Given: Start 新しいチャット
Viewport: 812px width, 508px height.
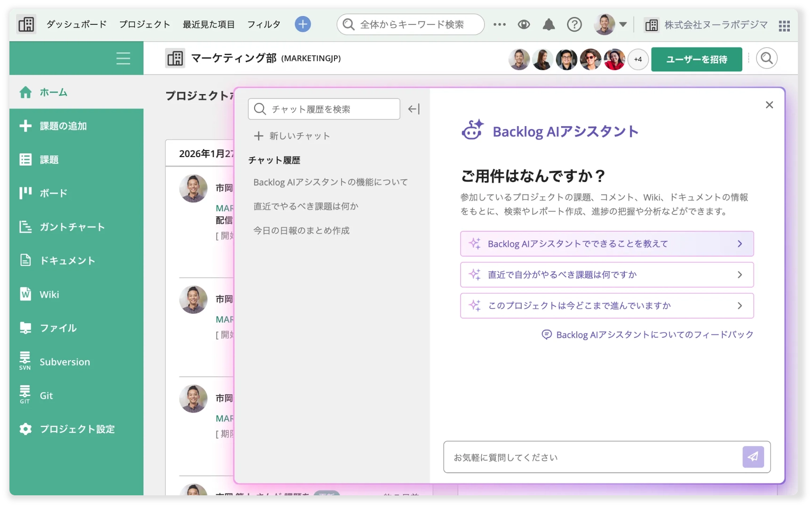Looking at the screenshot, I should click(292, 136).
